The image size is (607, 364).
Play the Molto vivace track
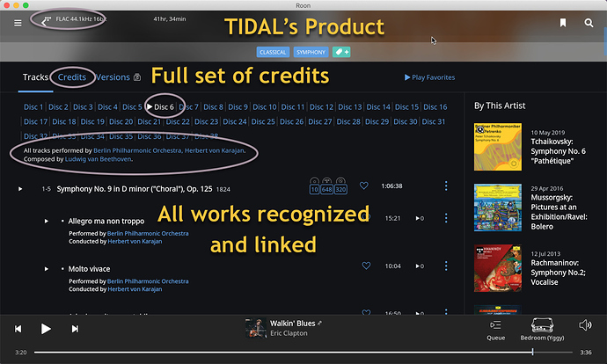(x=46, y=269)
